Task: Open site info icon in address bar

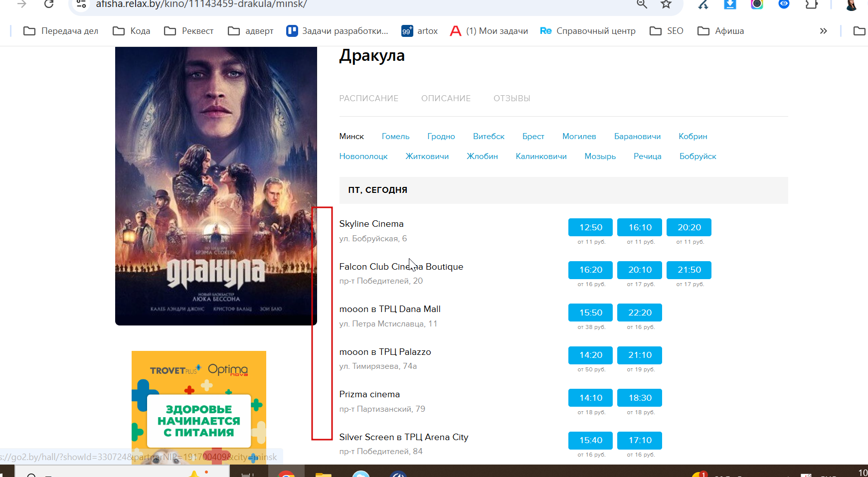Action: [x=81, y=4]
